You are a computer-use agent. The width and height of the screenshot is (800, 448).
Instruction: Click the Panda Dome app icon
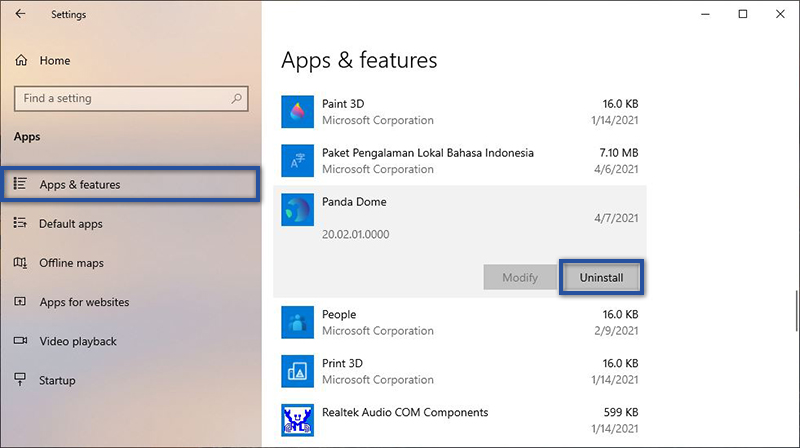coord(298,210)
